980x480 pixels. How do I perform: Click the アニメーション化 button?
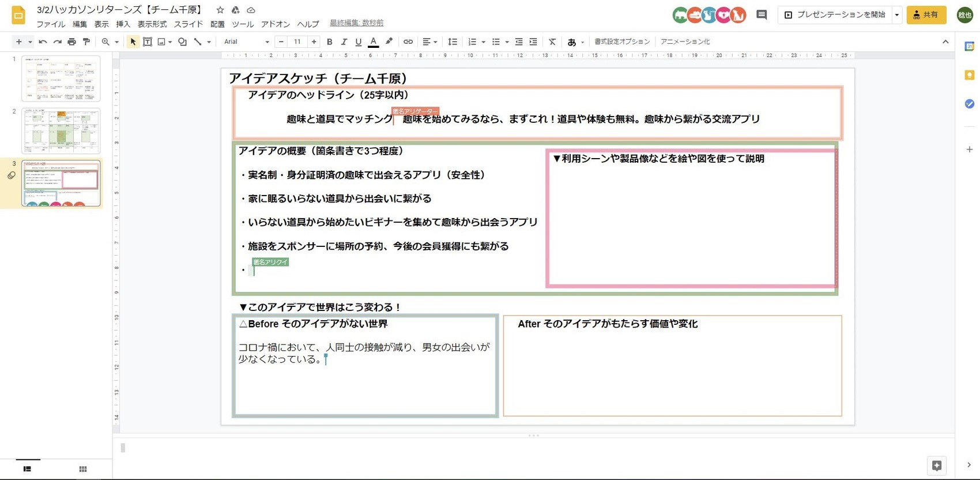[x=685, y=42]
